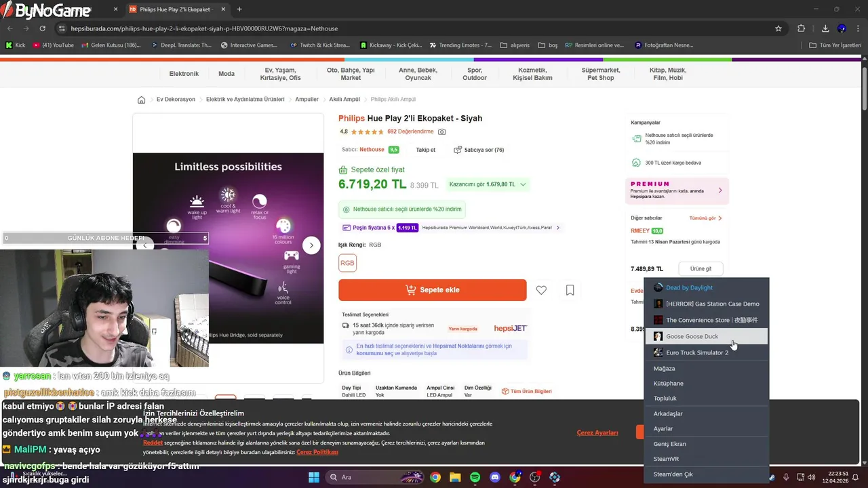Choose Steam'den Çık in the tray menu

click(x=707, y=474)
